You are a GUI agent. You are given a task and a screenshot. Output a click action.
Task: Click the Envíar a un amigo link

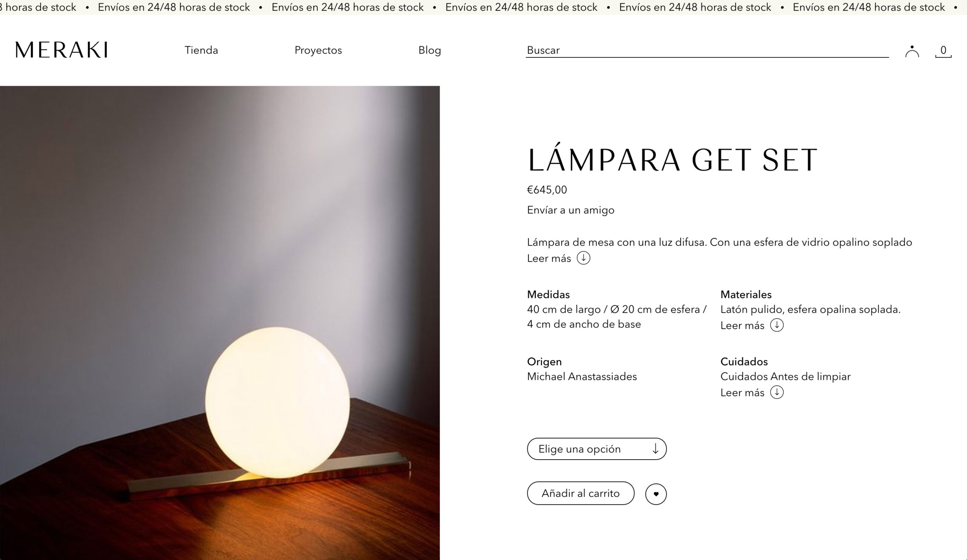[571, 210]
